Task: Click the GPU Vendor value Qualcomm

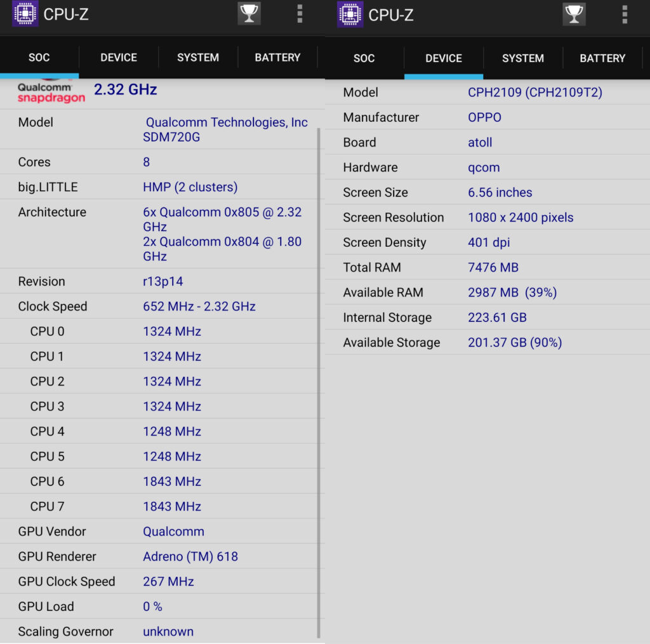Action: (173, 531)
